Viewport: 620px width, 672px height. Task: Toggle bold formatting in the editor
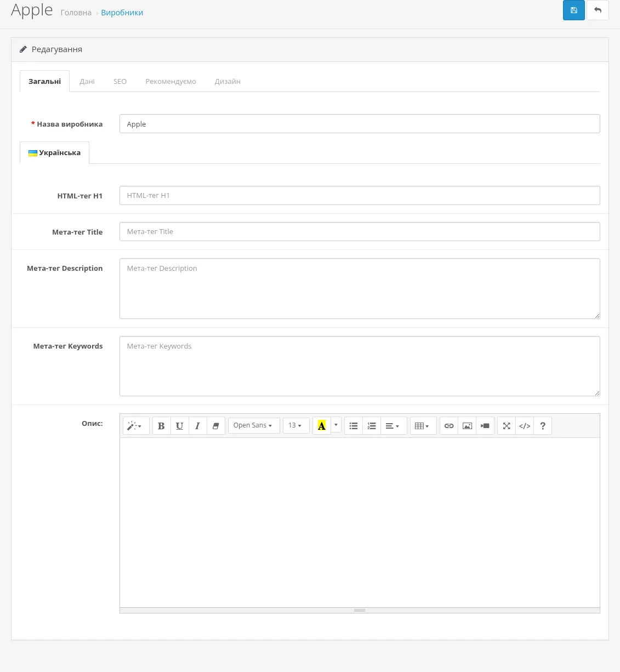click(x=161, y=426)
